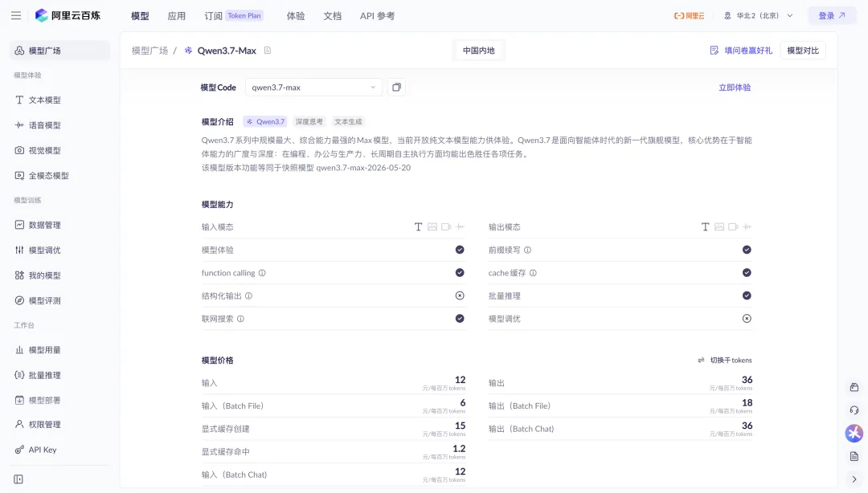Open the 中国内地 region selector
This screenshot has width=868, height=493.
click(x=479, y=51)
